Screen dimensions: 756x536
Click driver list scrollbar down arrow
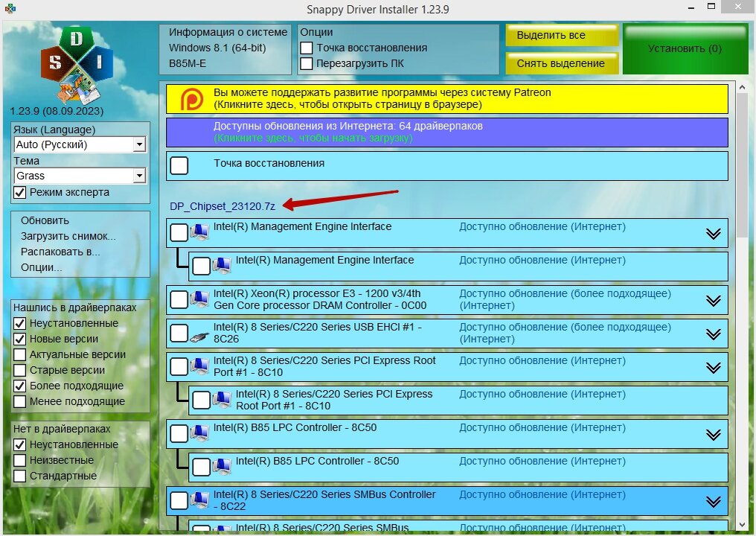(742, 524)
